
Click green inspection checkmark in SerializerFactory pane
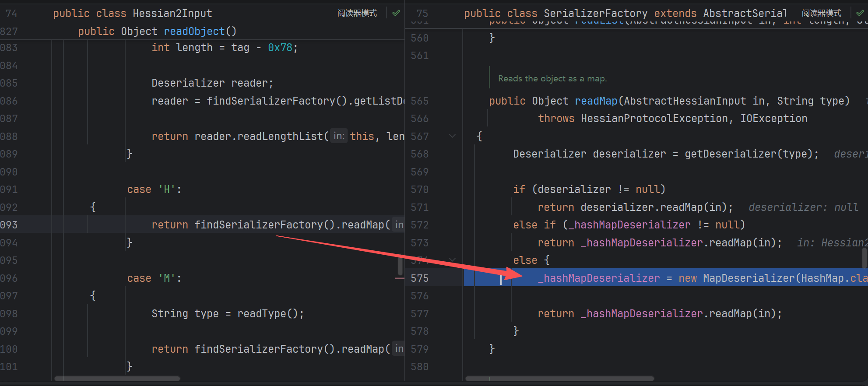click(860, 13)
